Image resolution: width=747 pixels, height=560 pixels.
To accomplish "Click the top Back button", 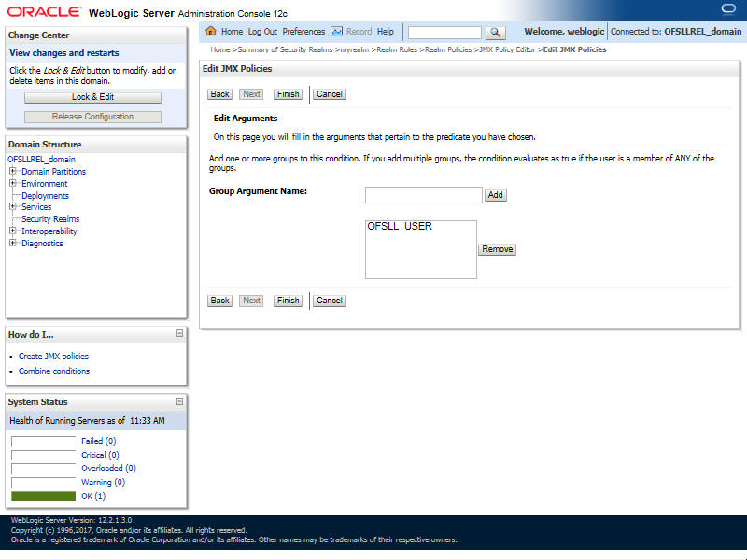I will [219, 94].
